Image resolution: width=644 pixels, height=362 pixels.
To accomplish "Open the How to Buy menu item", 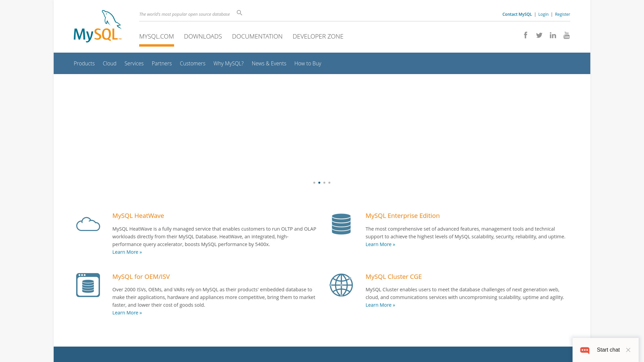I will click(x=308, y=63).
